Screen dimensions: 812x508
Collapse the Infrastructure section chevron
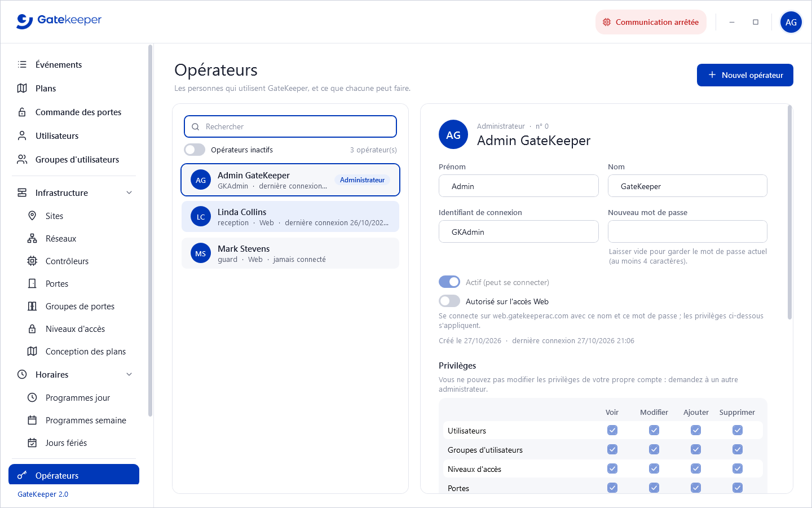tap(129, 192)
